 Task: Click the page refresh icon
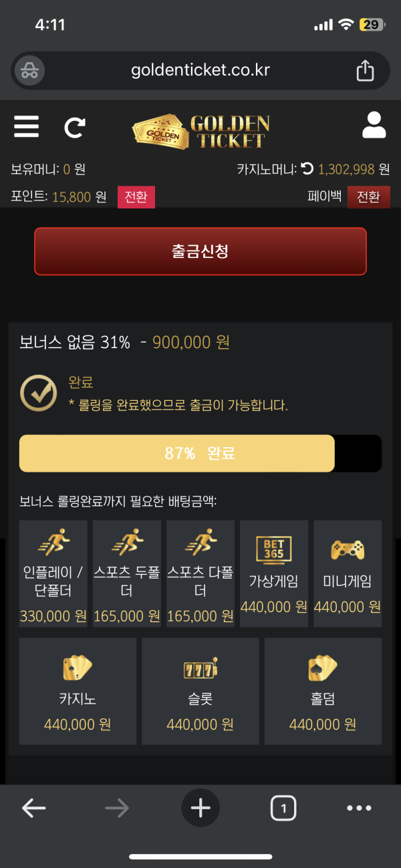[x=75, y=127]
